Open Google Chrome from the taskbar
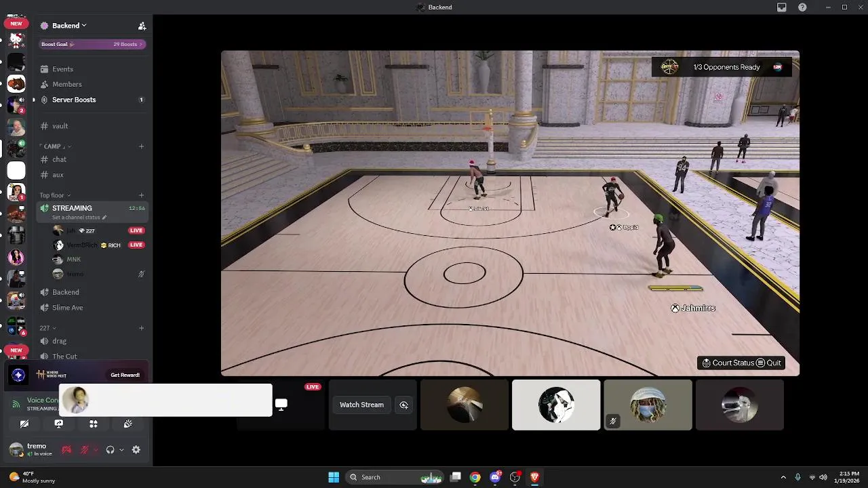The image size is (868, 488). coord(475,477)
